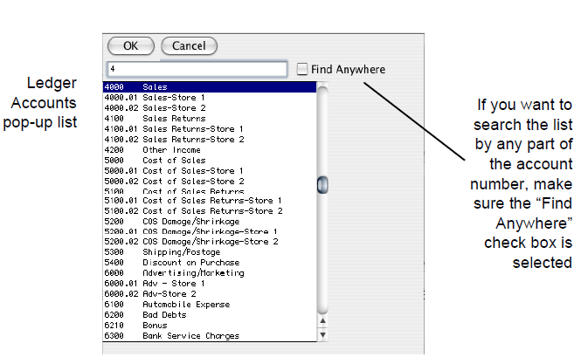Click the vertical scrollbar thumb
The height and width of the screenshot is (364, 588).
[322, 184]
